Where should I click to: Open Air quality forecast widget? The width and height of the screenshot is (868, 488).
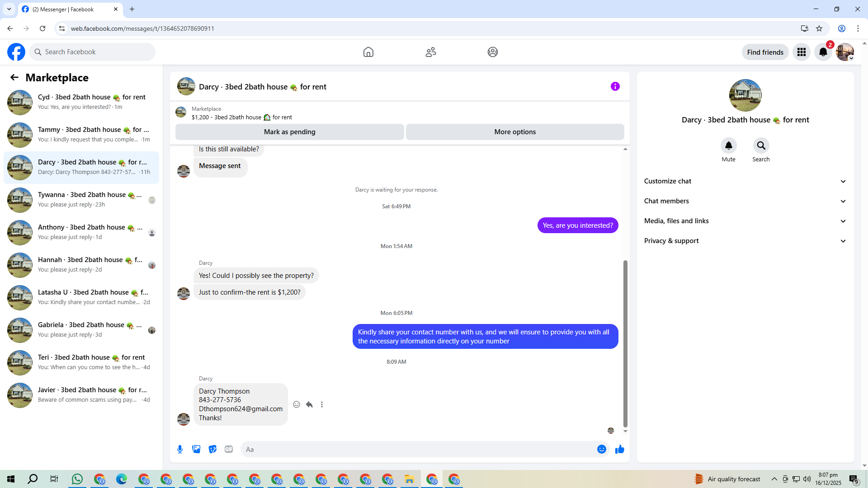tap(727, 479)
